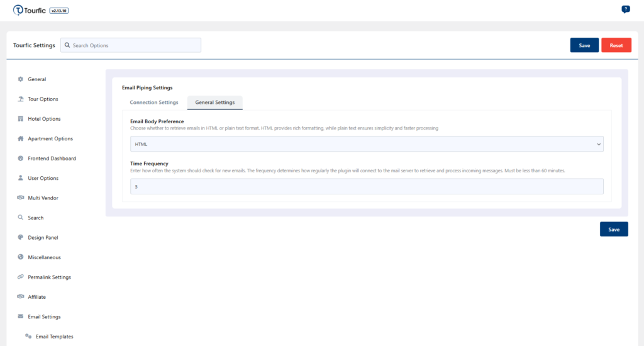Click the Apartment Options house icon
644x346 pixels.
[x=21, y=138]
